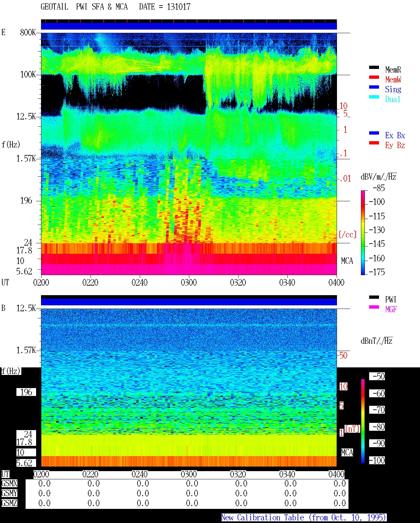420x523 pixels.
Task: Click the dBnT/√Hz color scale bar
Action: pos(363,421)
